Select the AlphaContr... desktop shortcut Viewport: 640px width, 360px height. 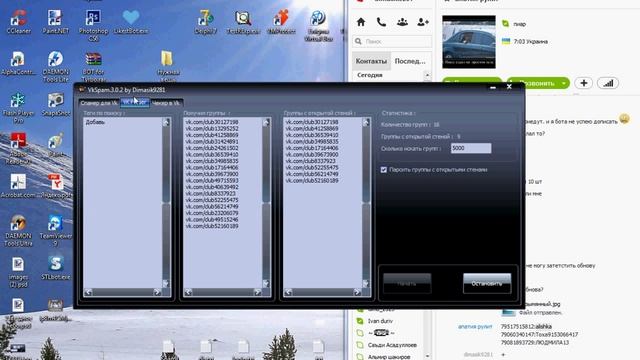coord(17,63)
